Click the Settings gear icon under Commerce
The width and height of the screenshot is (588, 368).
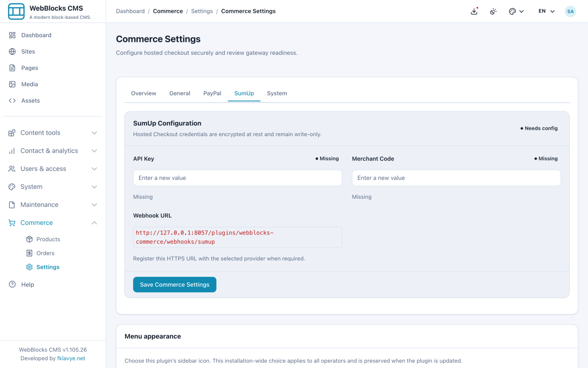coord(29,267)
